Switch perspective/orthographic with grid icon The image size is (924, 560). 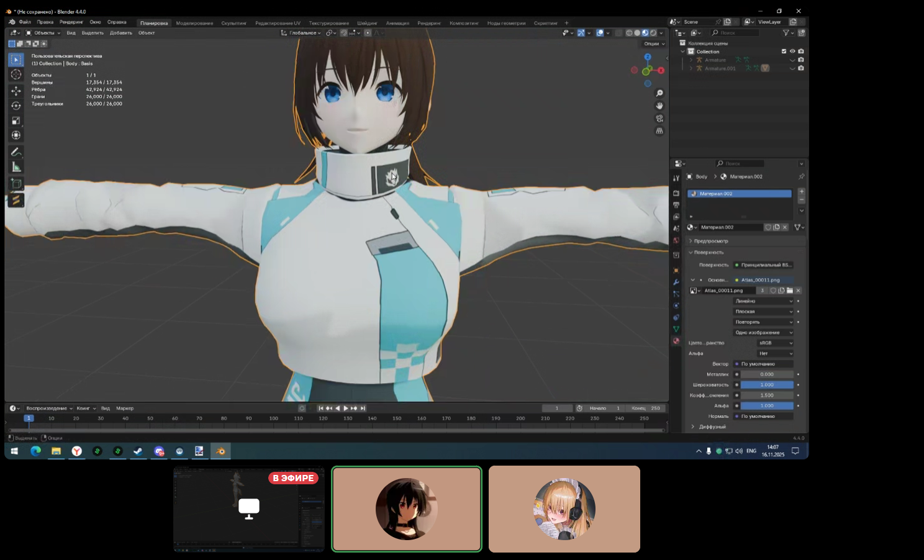pyautogui.click(x=659, y=131)
